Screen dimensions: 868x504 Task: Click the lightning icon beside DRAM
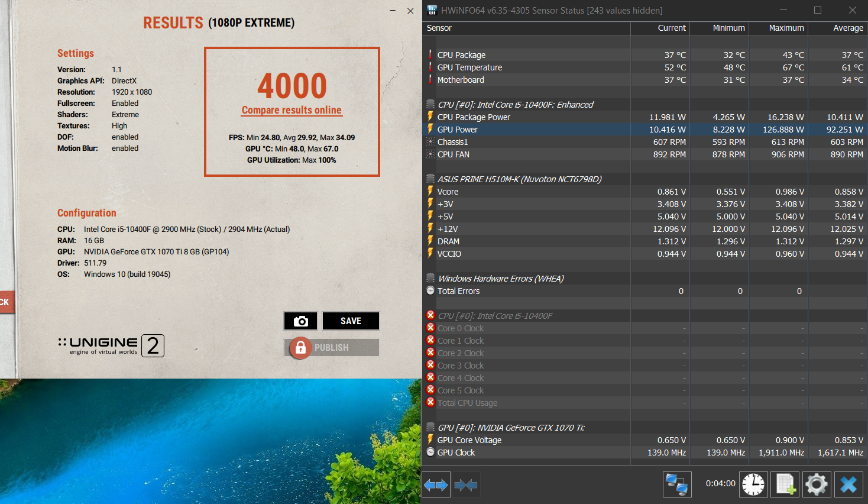pos(430,241)
